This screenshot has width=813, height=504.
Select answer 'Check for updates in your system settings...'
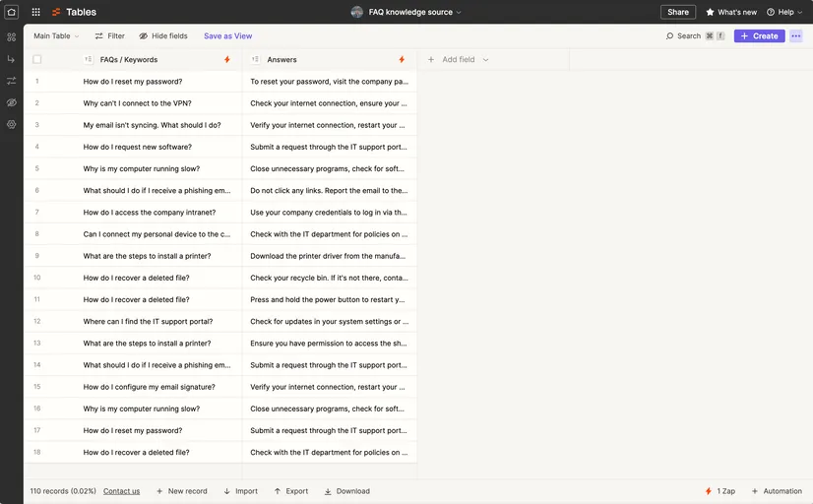pyautogui.click(x=330, y=322)
